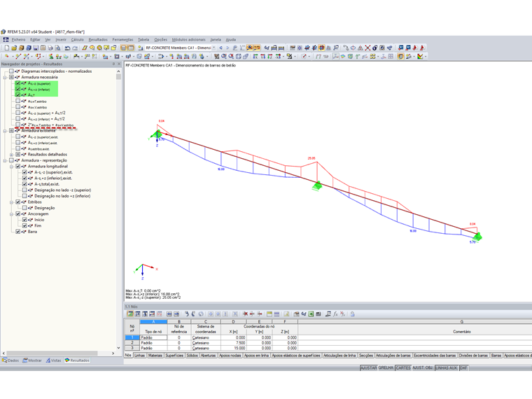Open dropdown arrow beside color scale icon
532x399 pixels.
tap(426, 57)
